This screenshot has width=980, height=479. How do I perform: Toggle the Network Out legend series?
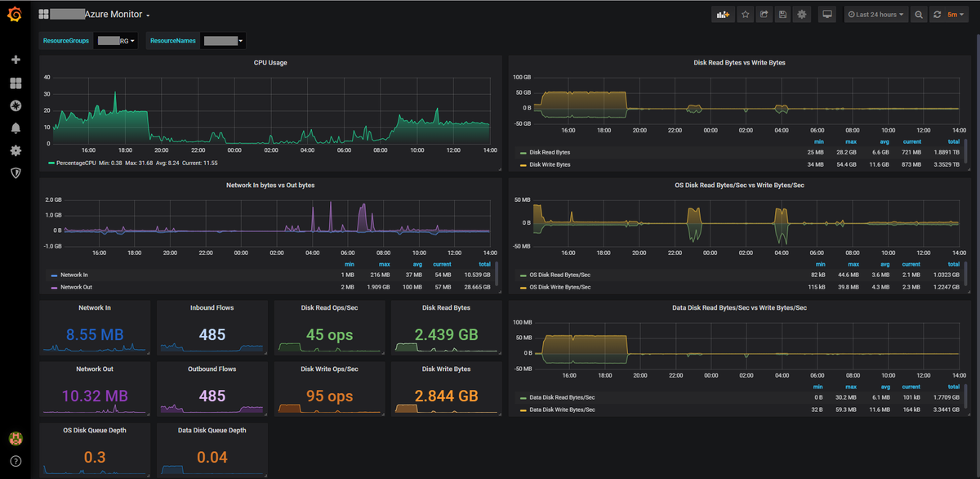point(75,287)
